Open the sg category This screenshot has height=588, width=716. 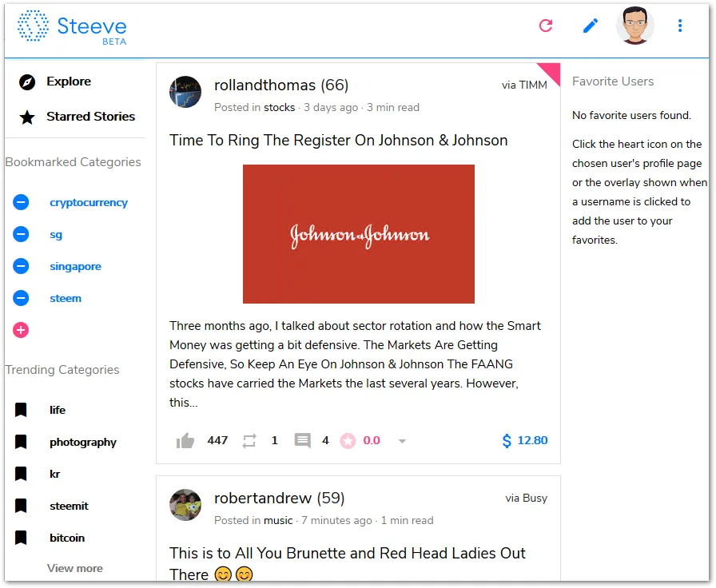pyautogui.click(x=56, y=235)
